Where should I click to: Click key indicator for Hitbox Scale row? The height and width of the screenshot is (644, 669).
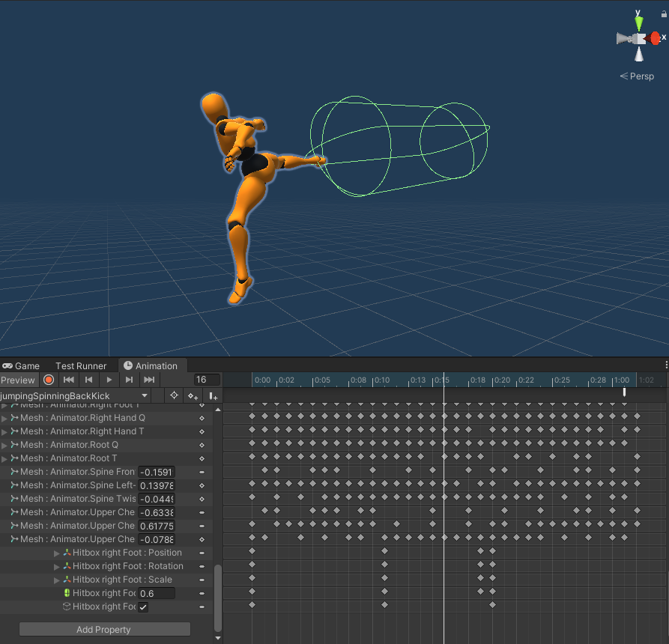click(x=202, y=580)
